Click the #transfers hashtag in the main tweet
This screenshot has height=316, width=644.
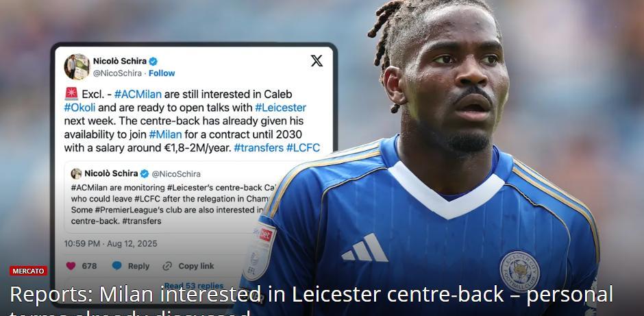(x=259, y=148)
